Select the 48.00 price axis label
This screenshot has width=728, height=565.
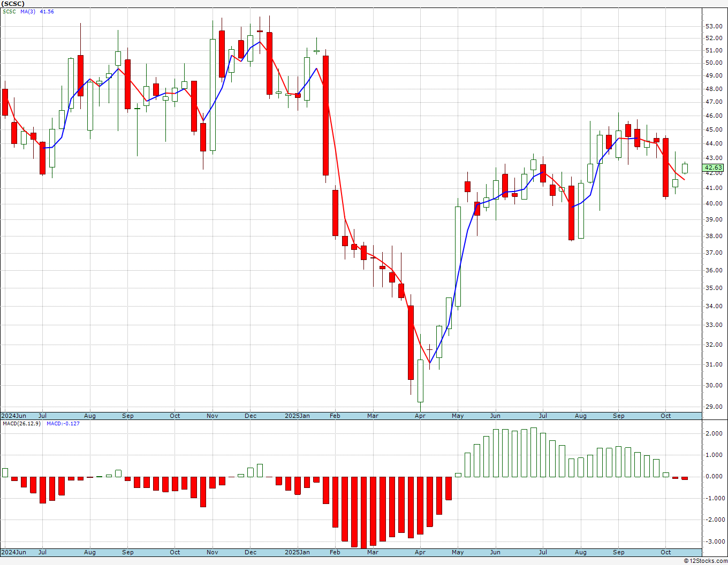[x=714, y=89]
